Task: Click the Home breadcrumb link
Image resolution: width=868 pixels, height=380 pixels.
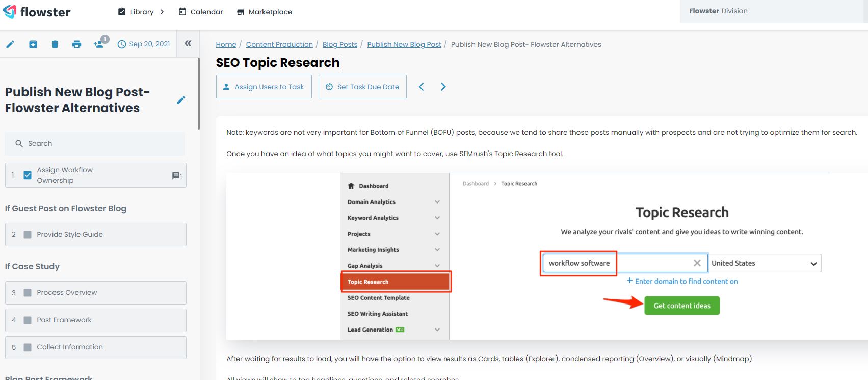Action: click(226, 44)
